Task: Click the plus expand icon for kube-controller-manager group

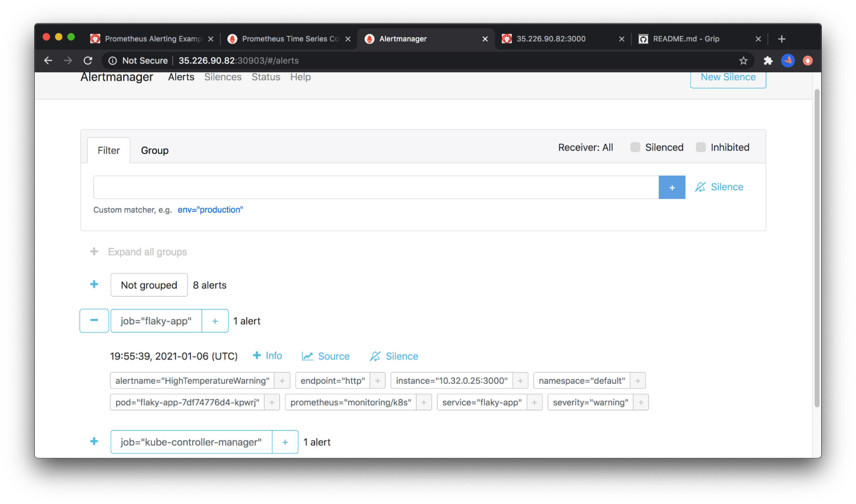Action: point(95,442)
